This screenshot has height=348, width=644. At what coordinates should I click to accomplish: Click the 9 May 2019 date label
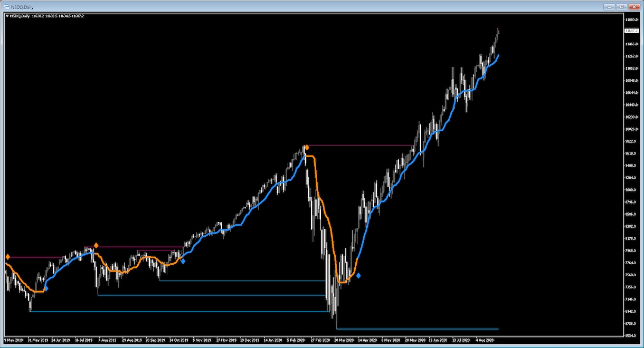pyautogui.click(x=14, y=340)
